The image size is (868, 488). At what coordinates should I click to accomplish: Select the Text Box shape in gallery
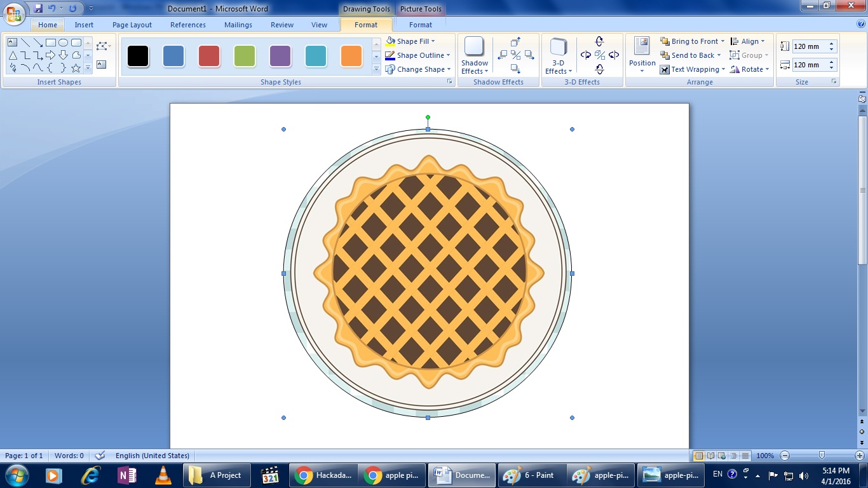tap(12, 43)
